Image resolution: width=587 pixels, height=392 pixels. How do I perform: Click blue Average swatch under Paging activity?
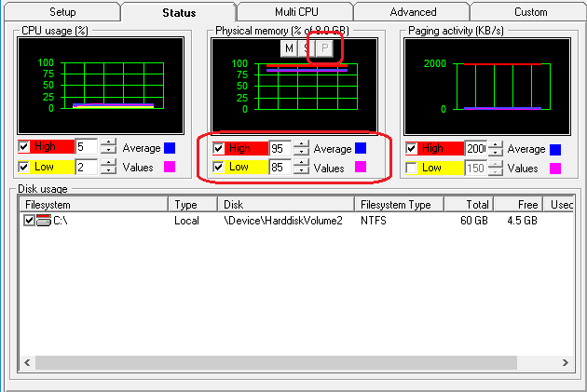pos(556,149)
